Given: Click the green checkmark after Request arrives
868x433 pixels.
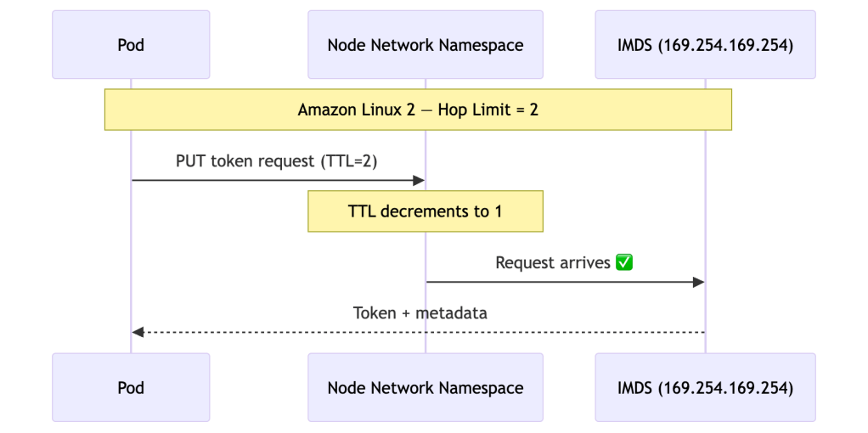Looking at the screenshot, I should coord(624,263).
